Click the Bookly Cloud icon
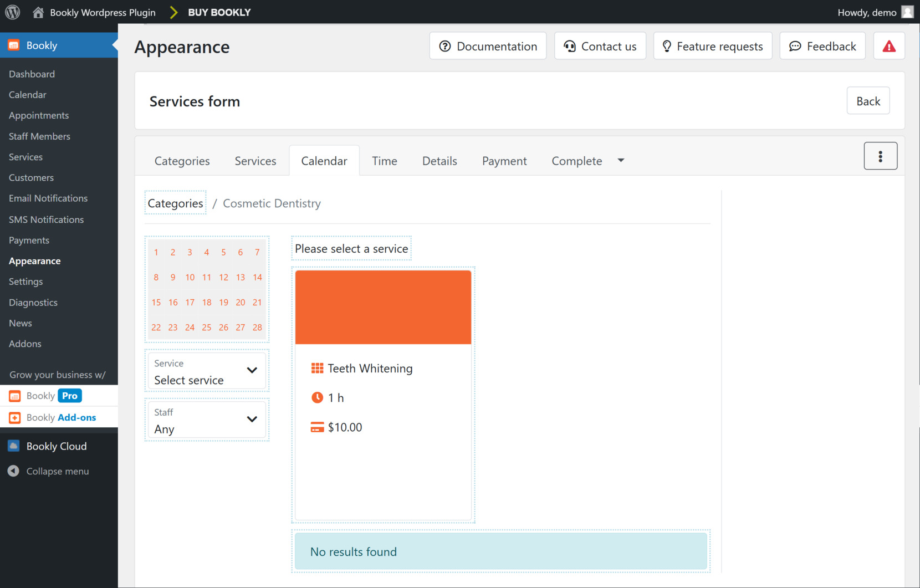 coord(13,446)
